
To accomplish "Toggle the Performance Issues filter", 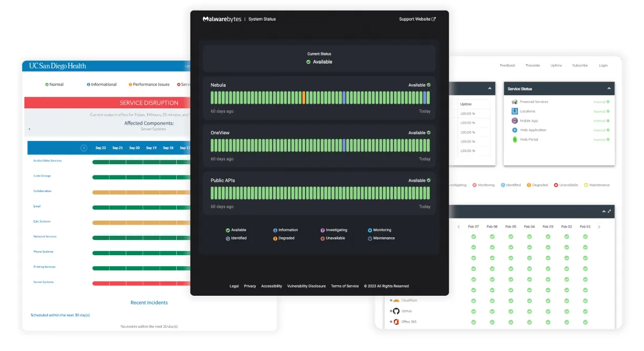I will click(150, 84).
